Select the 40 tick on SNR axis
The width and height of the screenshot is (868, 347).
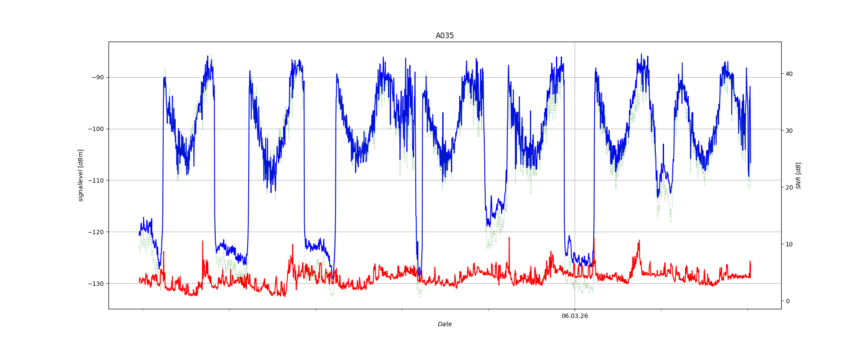pos(788,74)
